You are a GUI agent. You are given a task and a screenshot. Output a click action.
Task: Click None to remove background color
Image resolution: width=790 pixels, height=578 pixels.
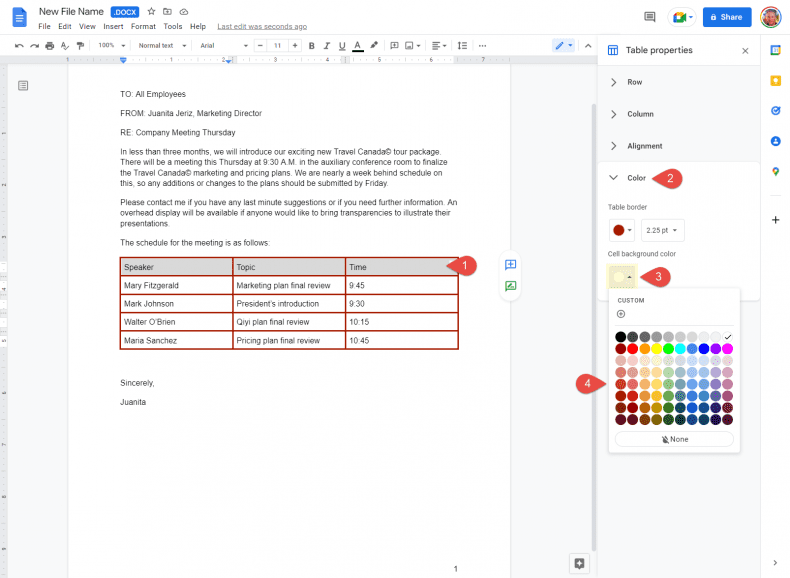point(674,439)
